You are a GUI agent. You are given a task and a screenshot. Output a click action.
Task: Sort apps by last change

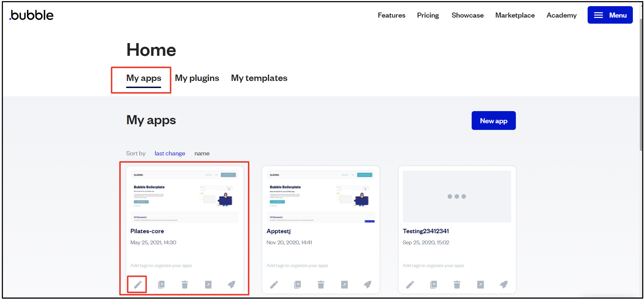[170, 153]
